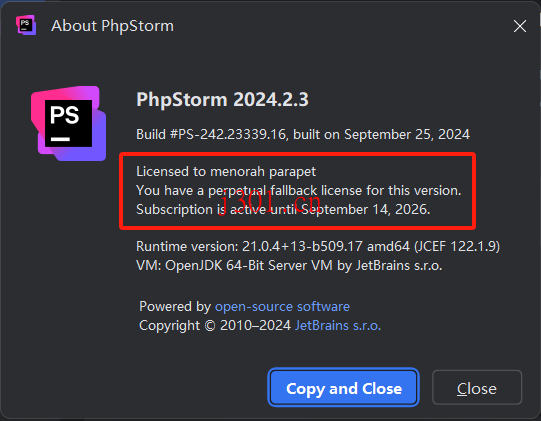The width and height of the screenshot is (541, 421).
Task: Click the built on September 25, 2024 date
Action: (x=381, y=134)
